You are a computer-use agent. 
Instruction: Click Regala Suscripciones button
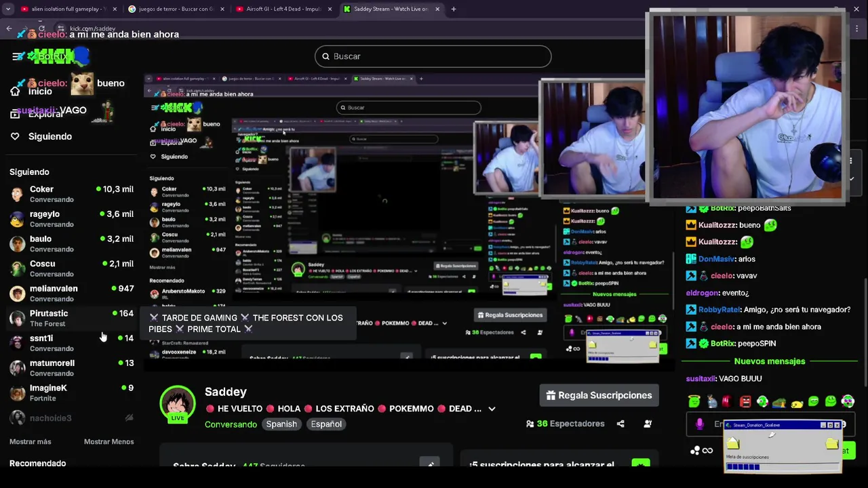tap(599, 395)
